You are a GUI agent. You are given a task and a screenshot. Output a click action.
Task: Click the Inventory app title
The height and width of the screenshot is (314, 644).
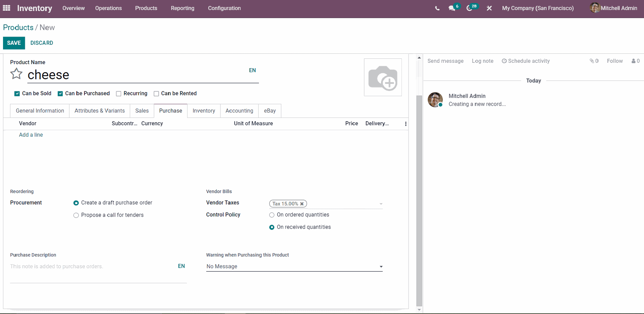point(35,8)
